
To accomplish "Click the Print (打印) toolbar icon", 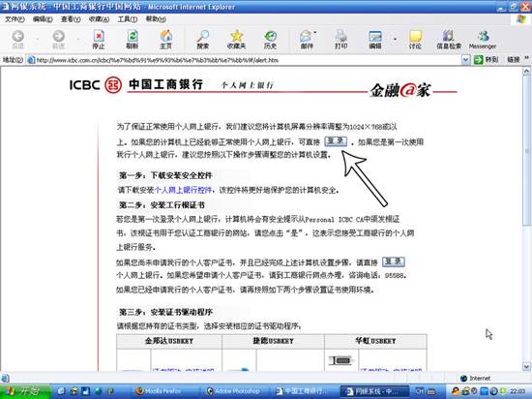I will (x=341, y=40).
